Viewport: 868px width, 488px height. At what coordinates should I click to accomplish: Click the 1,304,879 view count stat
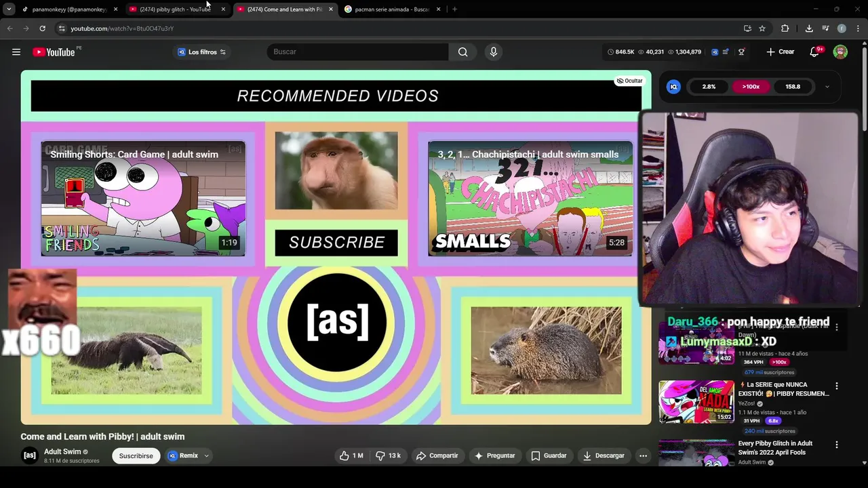684,52
